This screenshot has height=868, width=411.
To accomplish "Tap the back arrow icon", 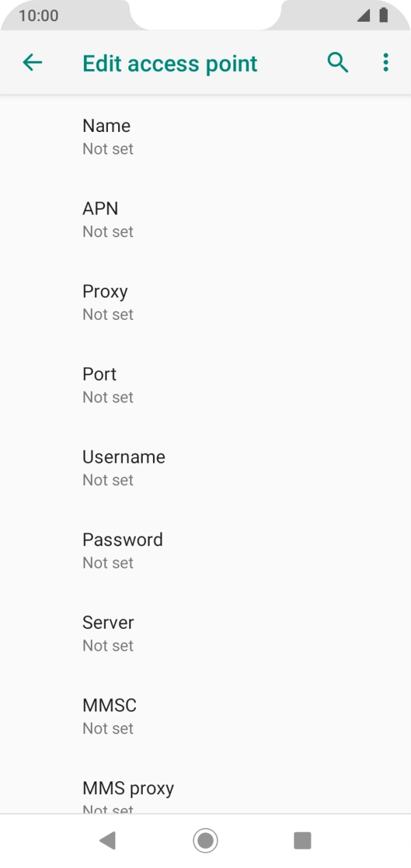I will click(32, 63).
